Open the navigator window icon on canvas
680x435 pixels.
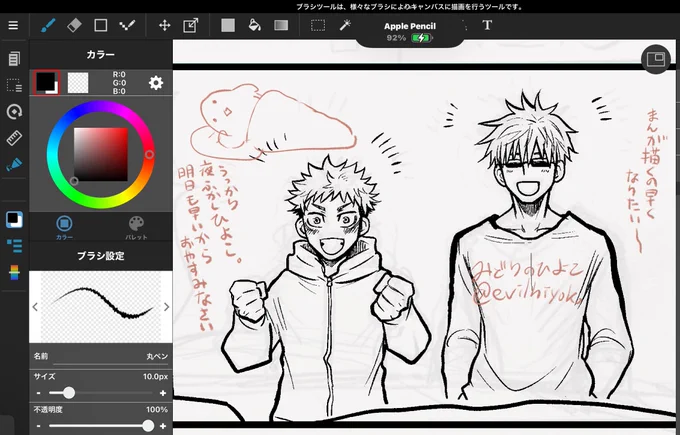point(656,59)
